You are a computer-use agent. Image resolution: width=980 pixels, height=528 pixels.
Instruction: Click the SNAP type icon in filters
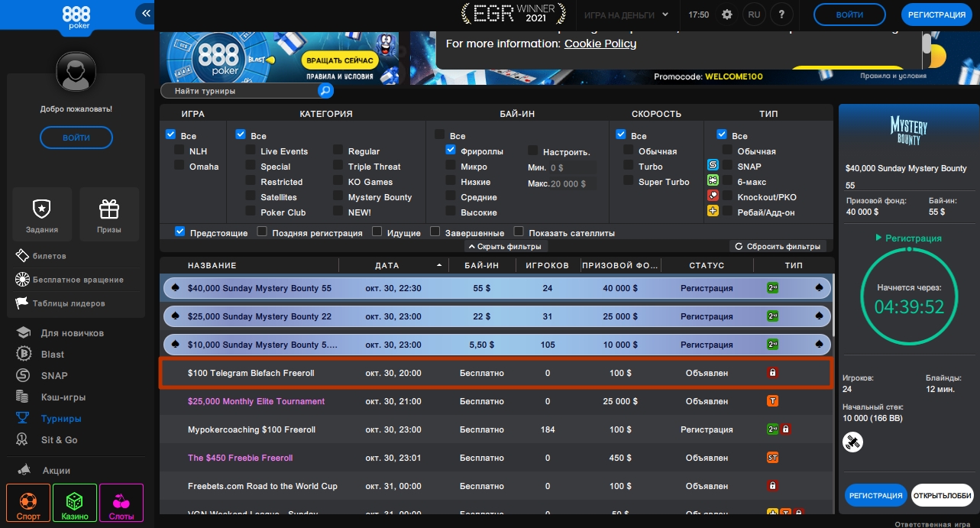(x=713, y=165)
